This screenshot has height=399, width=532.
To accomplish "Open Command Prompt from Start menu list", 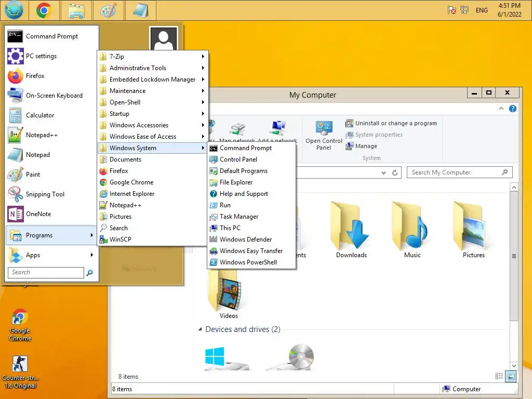I will click(51, 36).
